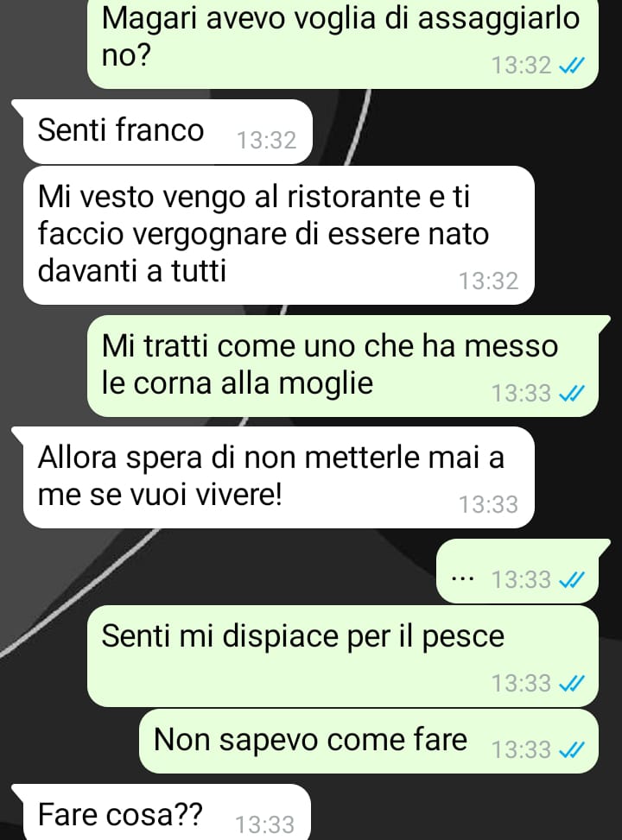Viewport: 622px width, 840px height.
Task: Tap the double checkmark on 'Non sapevo come fare'
Action: [x=570, y=749]
